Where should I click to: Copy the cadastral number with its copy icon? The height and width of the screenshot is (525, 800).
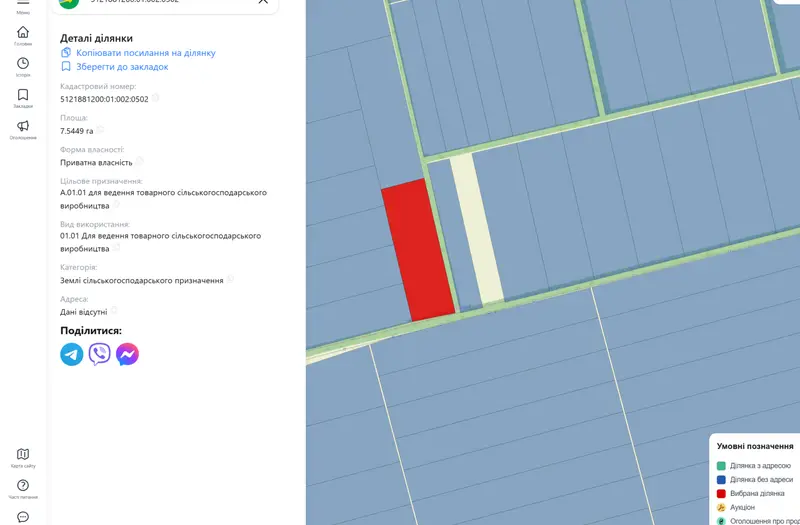[x=155, y=97]
